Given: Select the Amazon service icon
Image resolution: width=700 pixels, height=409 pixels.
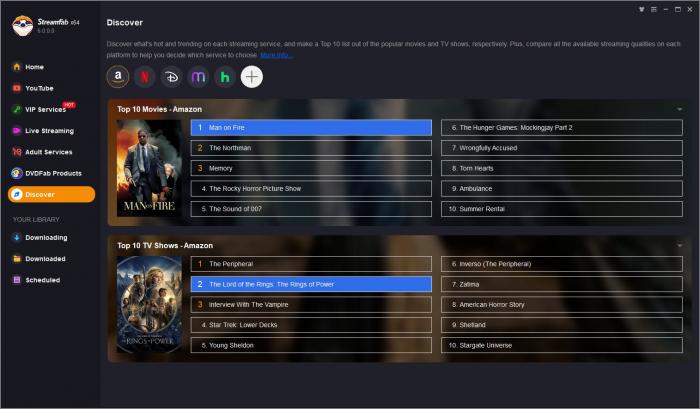Looking at the screenshot, I should [118, 77].
